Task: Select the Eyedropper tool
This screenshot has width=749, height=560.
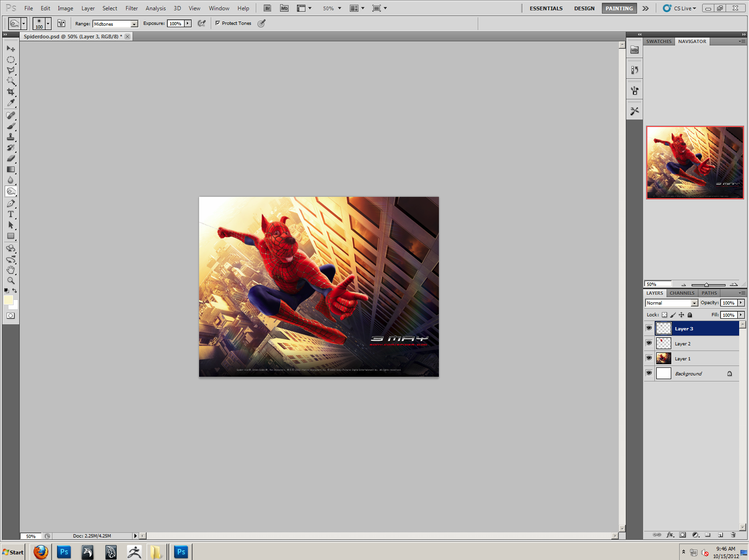Action: 11,103
